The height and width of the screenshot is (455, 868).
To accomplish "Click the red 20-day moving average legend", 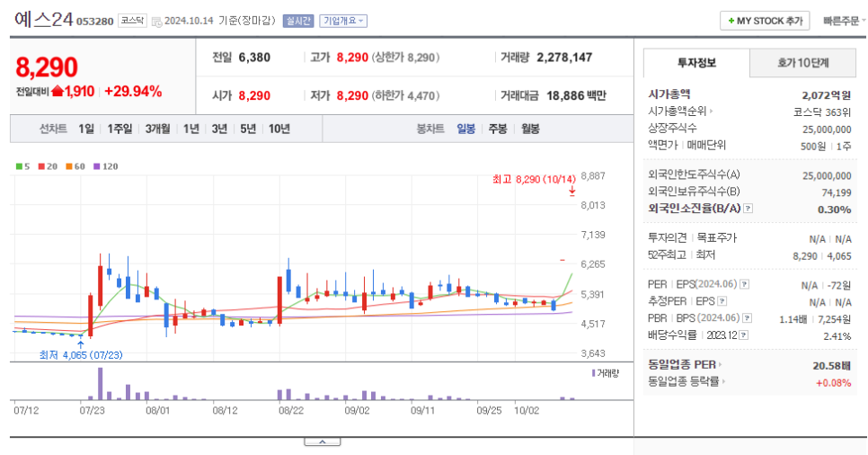I will pyautogui.click(x=48, y=166).
